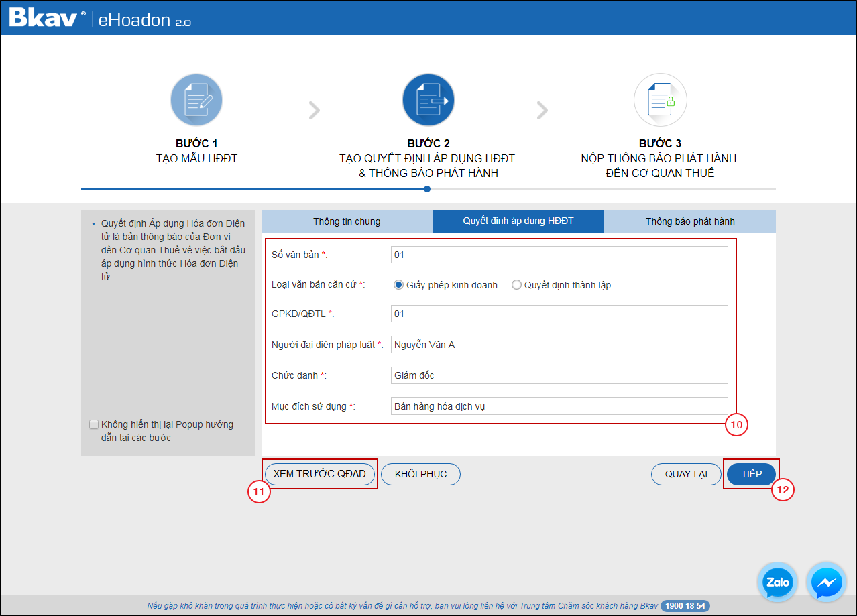Open Zalo chat support
This screenshot has height=616, width=857.
pyautogui.click(x=778, y=582)
